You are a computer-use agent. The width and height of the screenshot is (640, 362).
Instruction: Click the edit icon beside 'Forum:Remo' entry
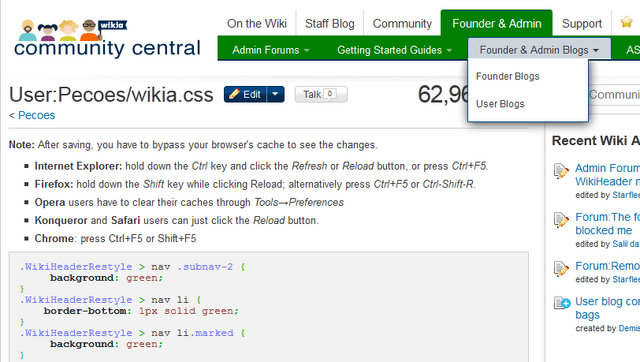point(561,269)
